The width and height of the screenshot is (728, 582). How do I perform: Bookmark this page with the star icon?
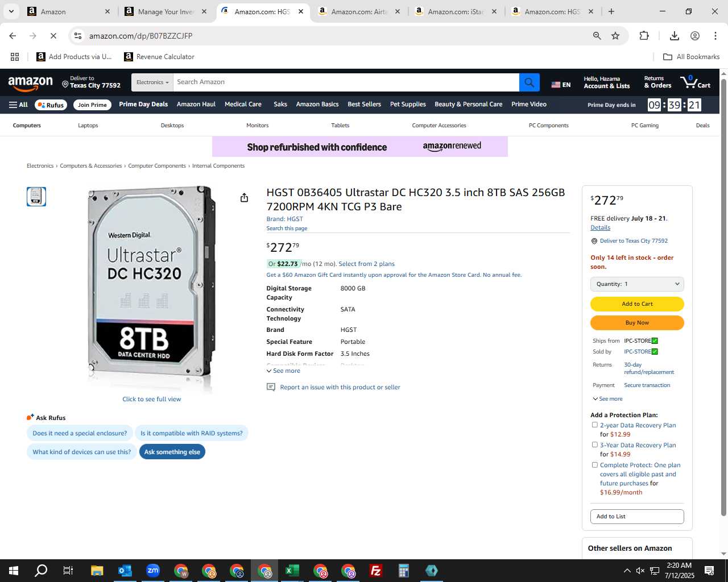(615, 36)
